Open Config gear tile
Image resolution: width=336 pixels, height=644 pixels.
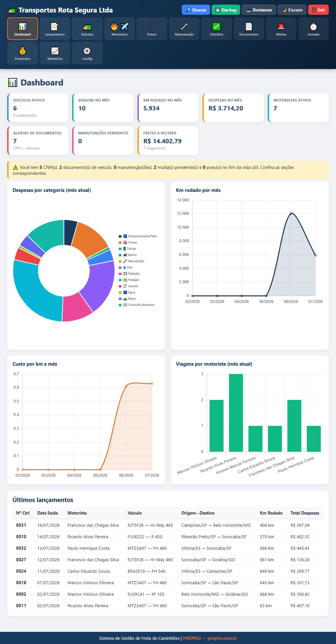point(87,53)
